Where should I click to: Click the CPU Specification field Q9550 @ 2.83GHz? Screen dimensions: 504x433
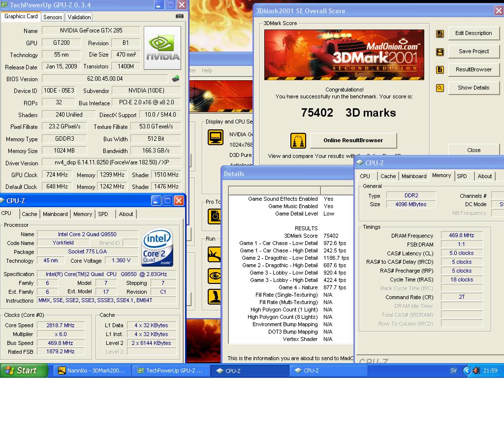[106, 274]
